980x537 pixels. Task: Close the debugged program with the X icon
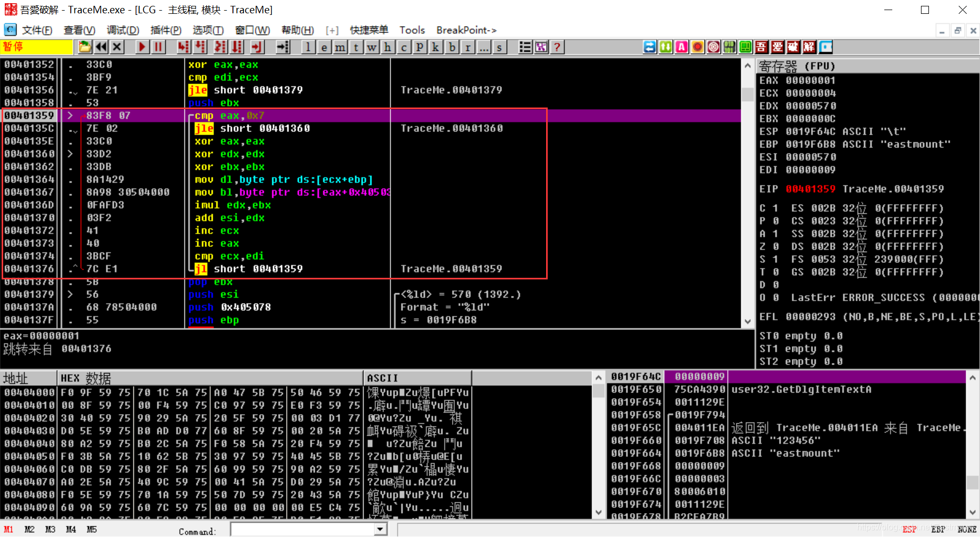[x=117, y=47]
